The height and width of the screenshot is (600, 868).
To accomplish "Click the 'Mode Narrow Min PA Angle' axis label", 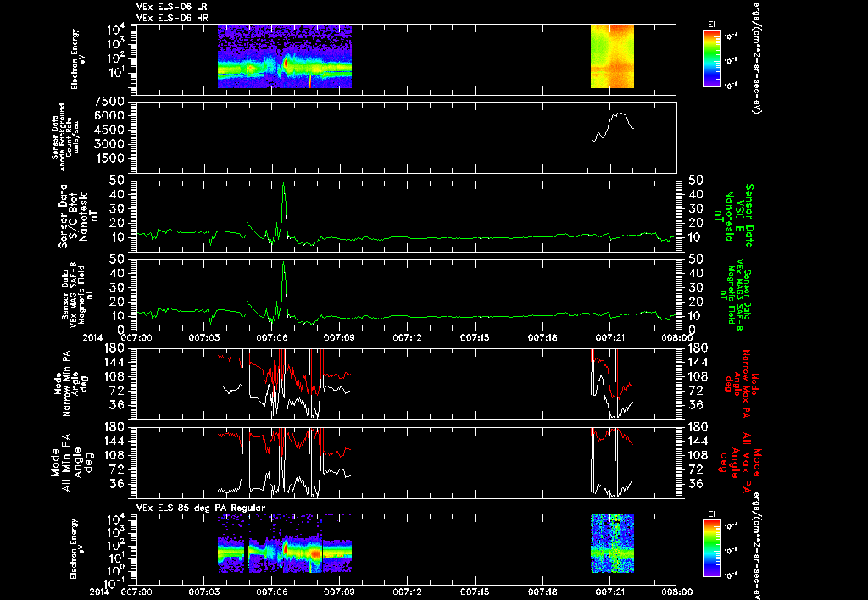I will (x=71, y=383).
